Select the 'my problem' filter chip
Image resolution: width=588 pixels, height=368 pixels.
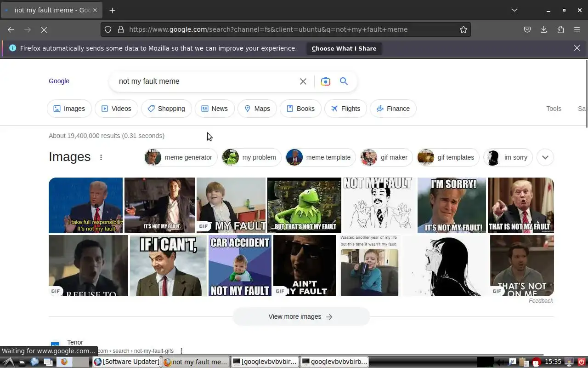252,157
